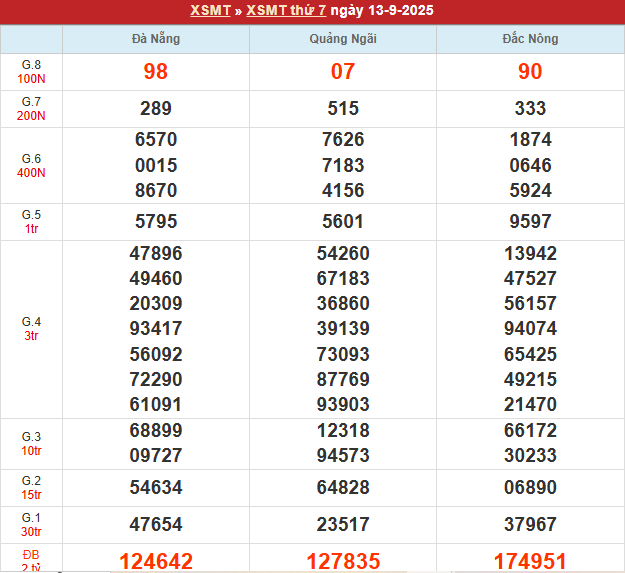Select Đà Nẵng G.8 result 98

point(156,72)
